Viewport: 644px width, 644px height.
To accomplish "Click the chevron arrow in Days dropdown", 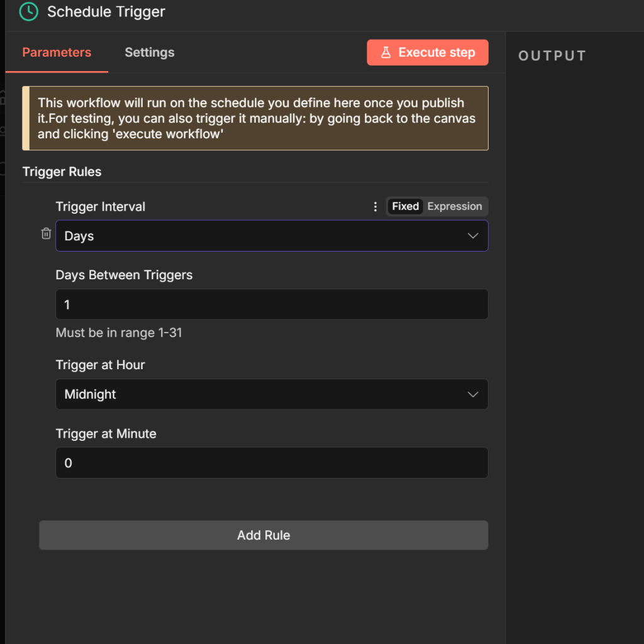I will pyautogui.click(x=473, y=236).
